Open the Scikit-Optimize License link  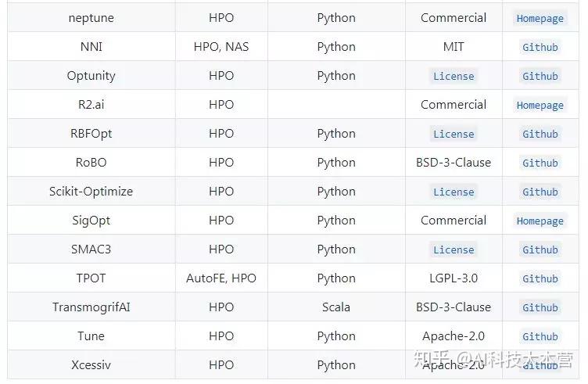tap(454, 192)
